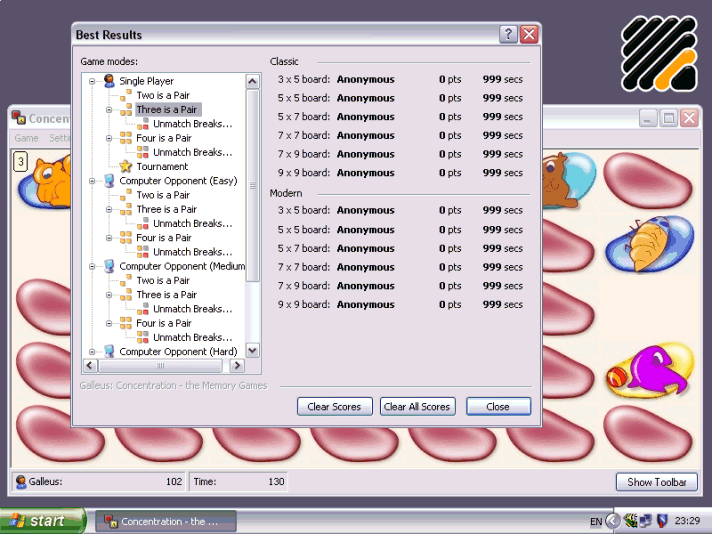The image size is (712, 534).
Task: Flip the revealed purple bird card
Action: point(648,372)
